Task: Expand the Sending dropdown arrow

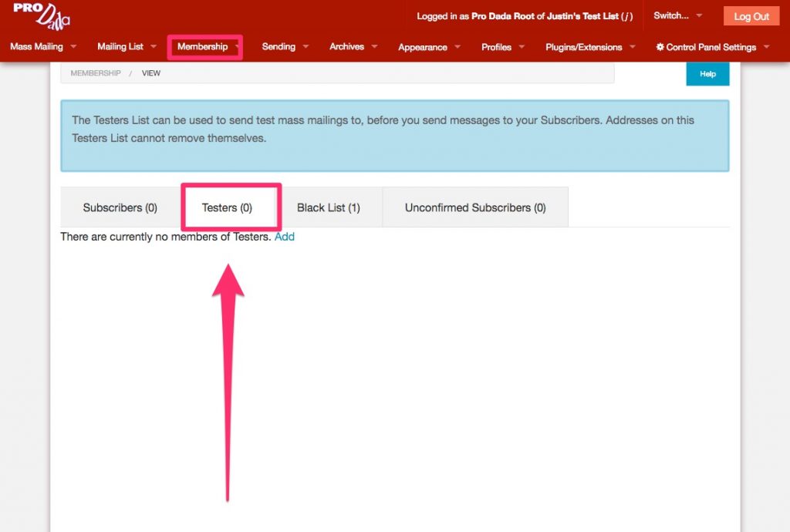Action: pos(306,46)
